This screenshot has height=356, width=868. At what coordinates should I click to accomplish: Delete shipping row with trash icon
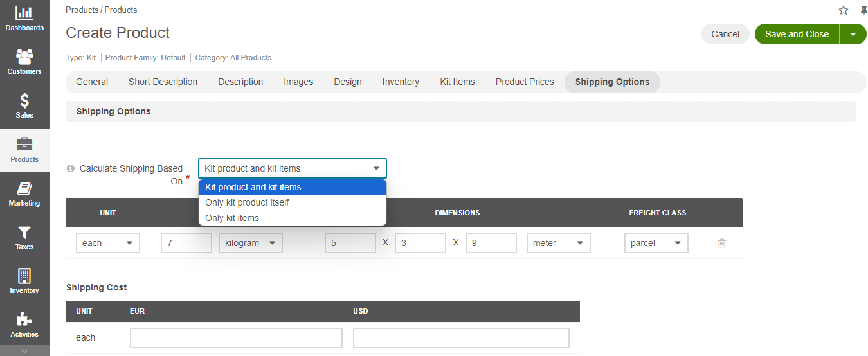(x=721, y=243)
